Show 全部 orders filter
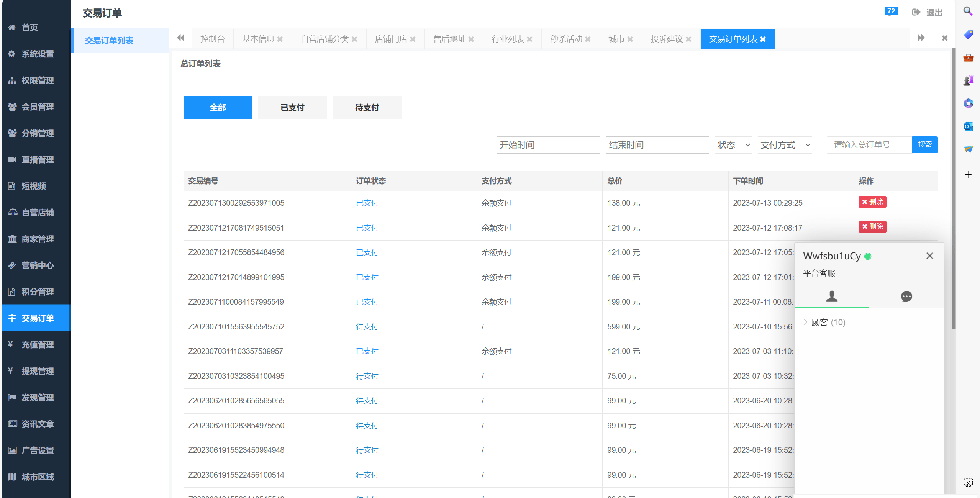 pos(218,108)
